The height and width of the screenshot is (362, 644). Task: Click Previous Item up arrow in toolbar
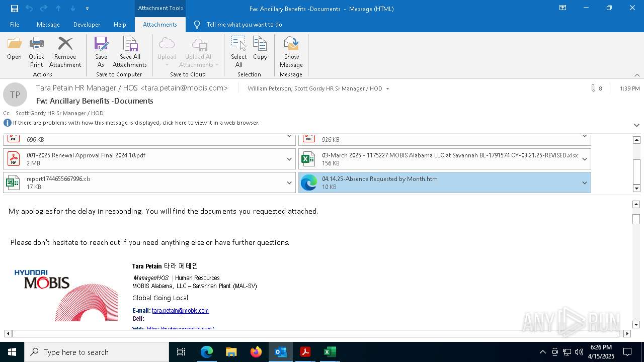[x=58, y=8]
